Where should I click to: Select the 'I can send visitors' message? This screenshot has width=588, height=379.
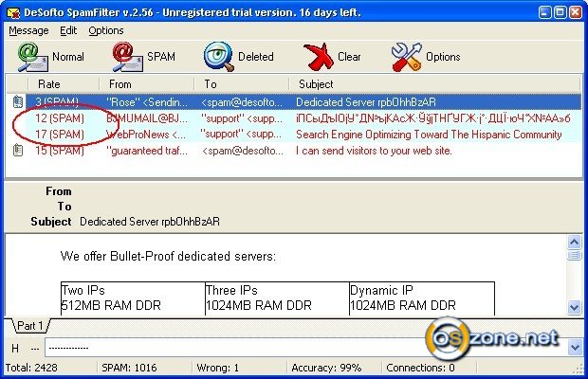click(x=374, y=151)
